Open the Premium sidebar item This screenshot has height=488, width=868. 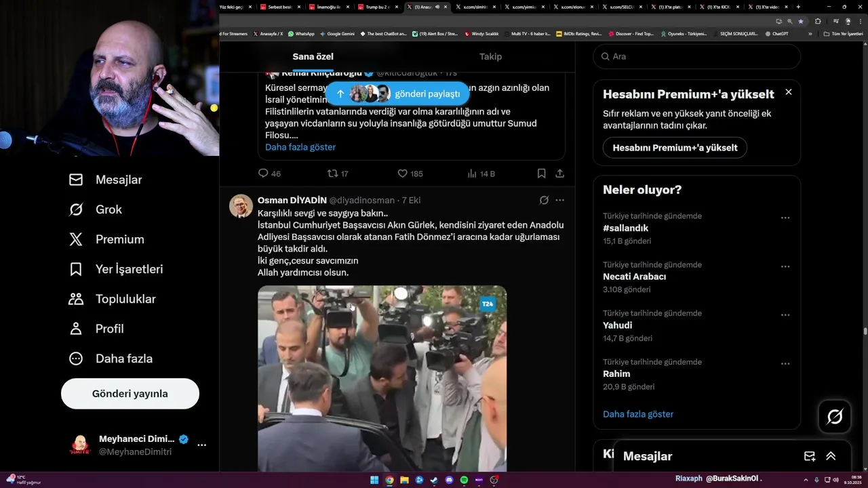(x=106, y=239)
